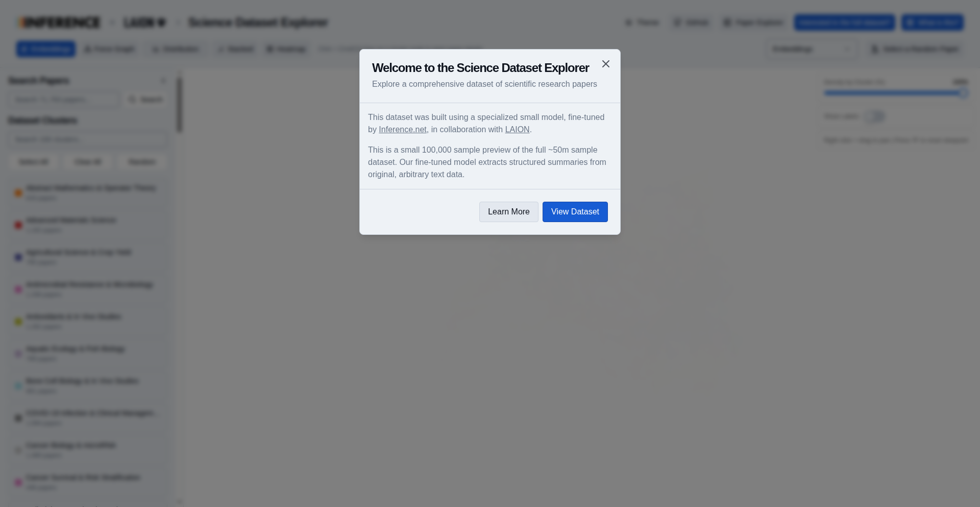
Task: Toggle the Show Labels switch
Action: point(875,116)
